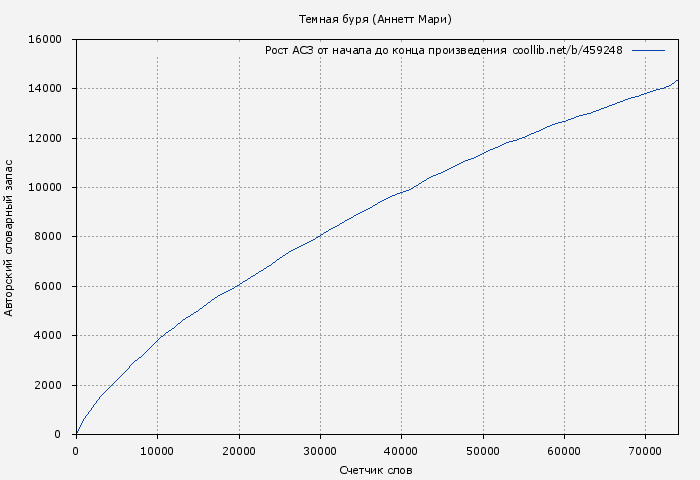Click the x-axis tick label 20000
Viewport: 700px width, 480px height.
point(238,451)
